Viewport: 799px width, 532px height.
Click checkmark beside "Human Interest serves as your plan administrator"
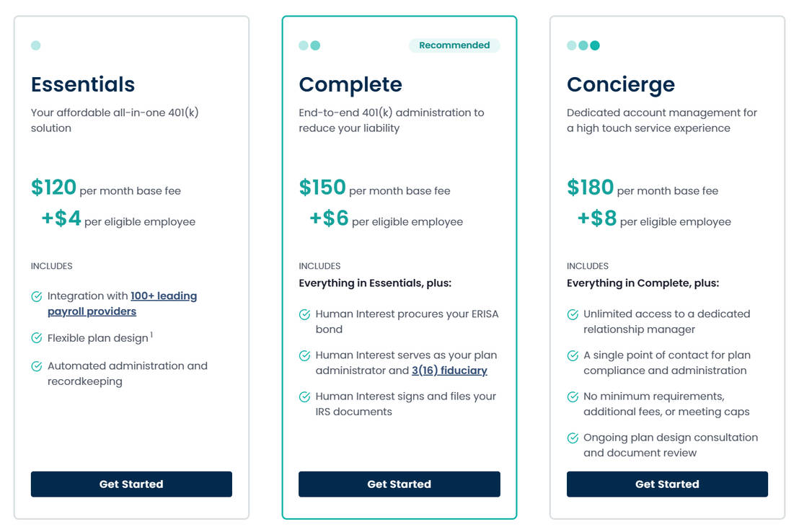pyautogui.click(x=304, y=355)
